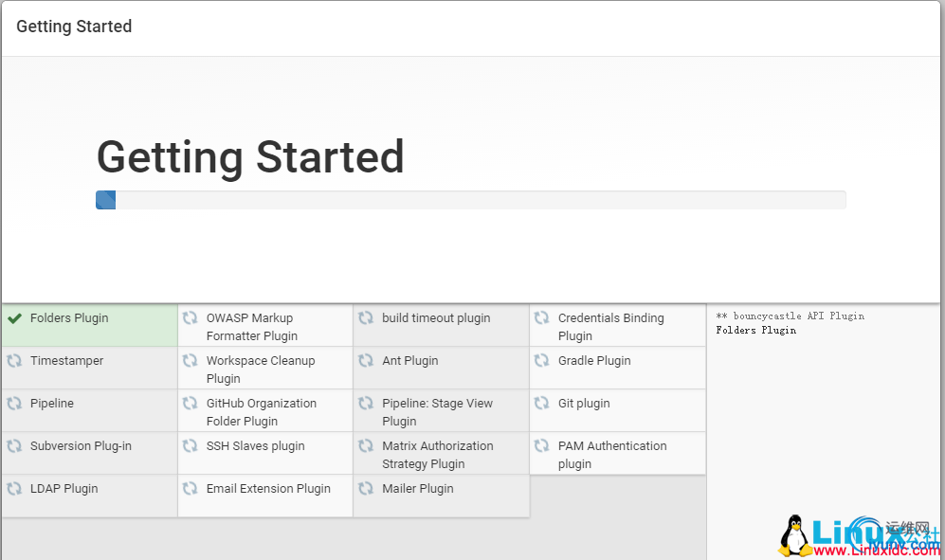Image resolution: width=945 pixels, height=560 pixels.
Task: Click the pending icon beside Credentials Binding Plugin
Action: [x=542, y=317]
